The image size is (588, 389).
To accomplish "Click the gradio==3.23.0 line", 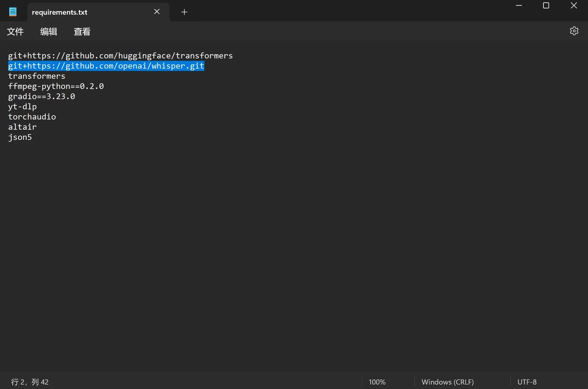I will click(42, 96).
